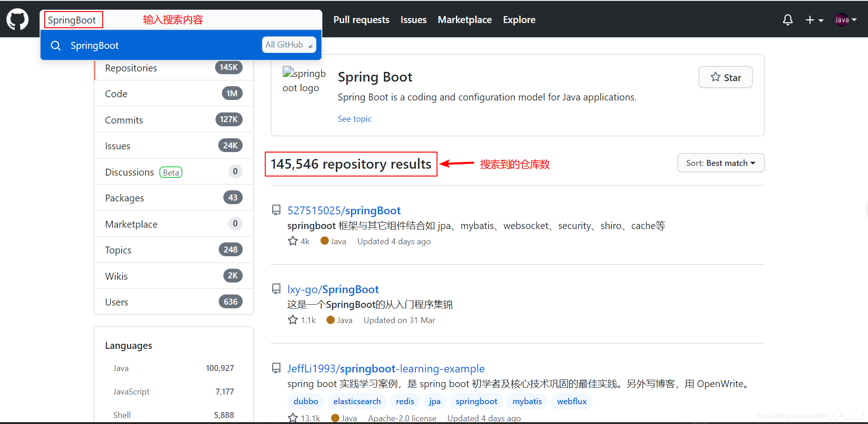Click the Apache-2.0 license text

(402, 418)
